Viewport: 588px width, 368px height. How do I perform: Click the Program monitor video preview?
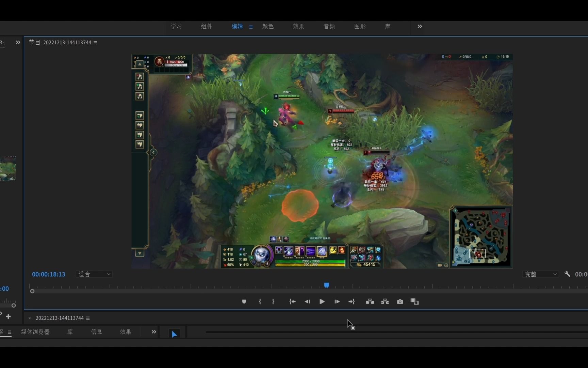tap(322, 161)
